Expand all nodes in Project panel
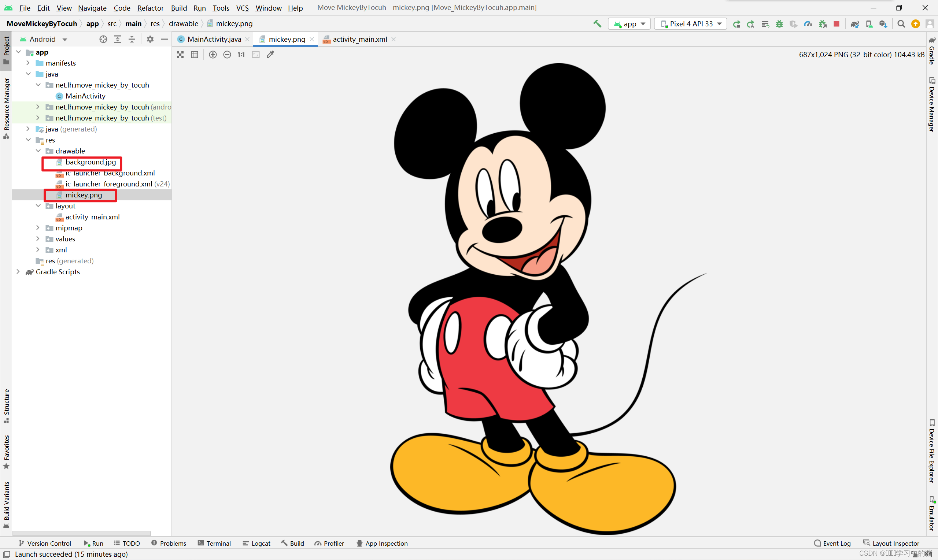This screenshot has width=938, height=560. coord(118,39)
